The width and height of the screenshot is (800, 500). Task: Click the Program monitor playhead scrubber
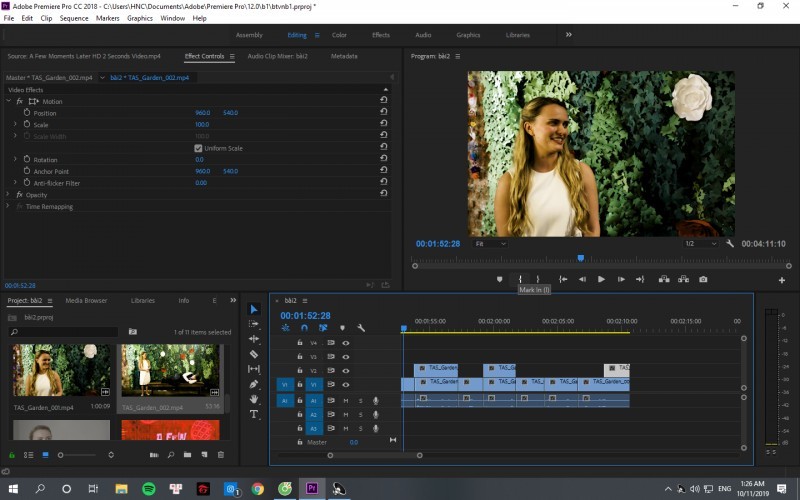pyautogui.click(x=581, y=258)
